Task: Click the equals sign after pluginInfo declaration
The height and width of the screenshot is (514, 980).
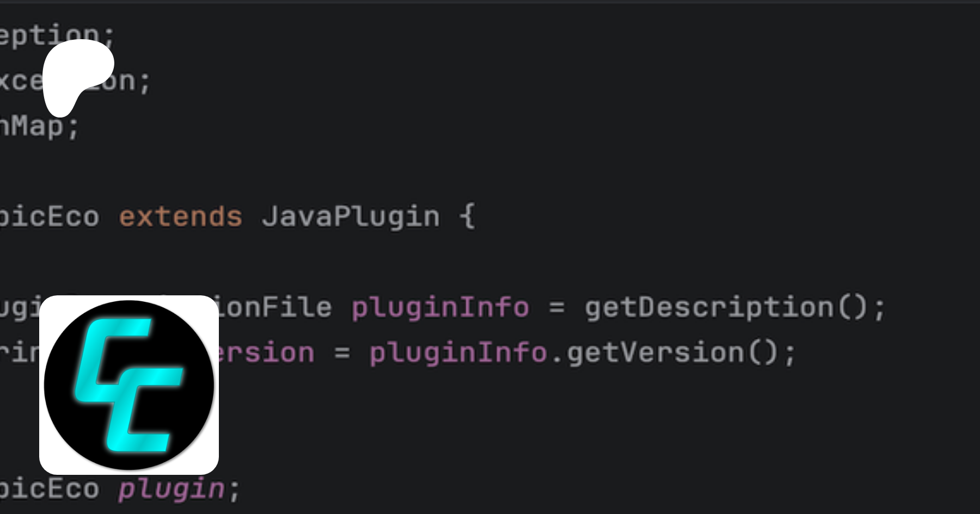Action: point(557,308)
